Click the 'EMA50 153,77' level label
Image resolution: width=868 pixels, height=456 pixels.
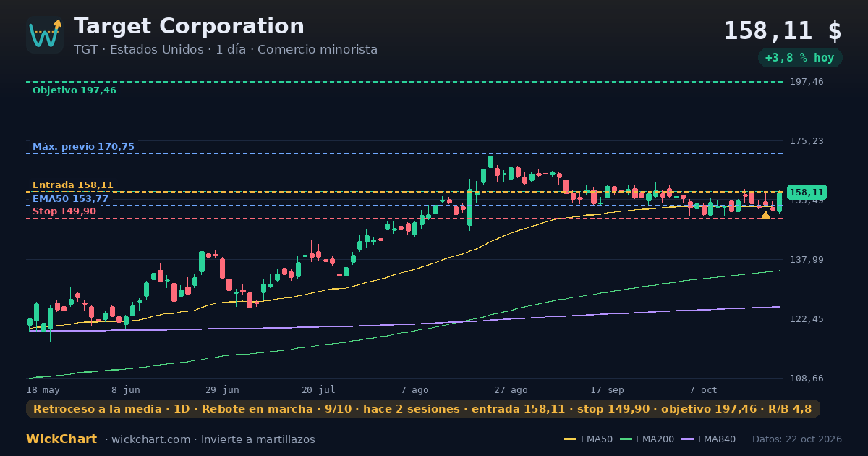tap(70, 199)
